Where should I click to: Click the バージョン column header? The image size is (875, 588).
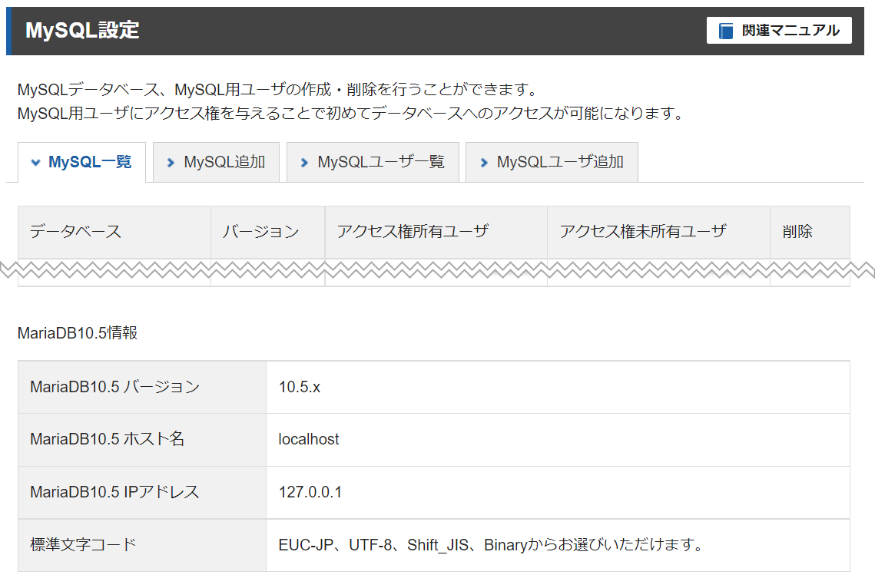click(x=268, y=232)
